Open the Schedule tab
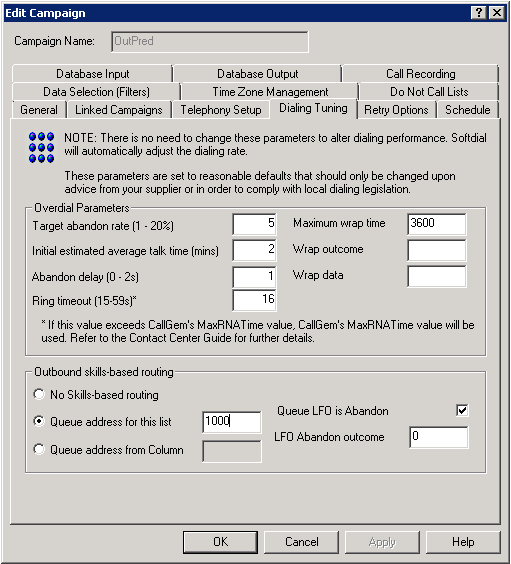511x564 pixels. (x=467, y=110)
